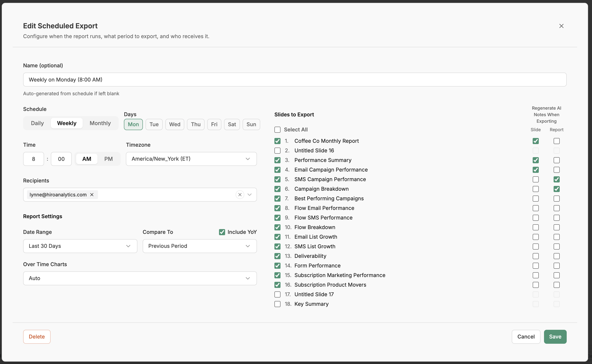The image size is (592, 364).
Task: Check the Select All slides checkbox
Action: [x=277, y=129]
